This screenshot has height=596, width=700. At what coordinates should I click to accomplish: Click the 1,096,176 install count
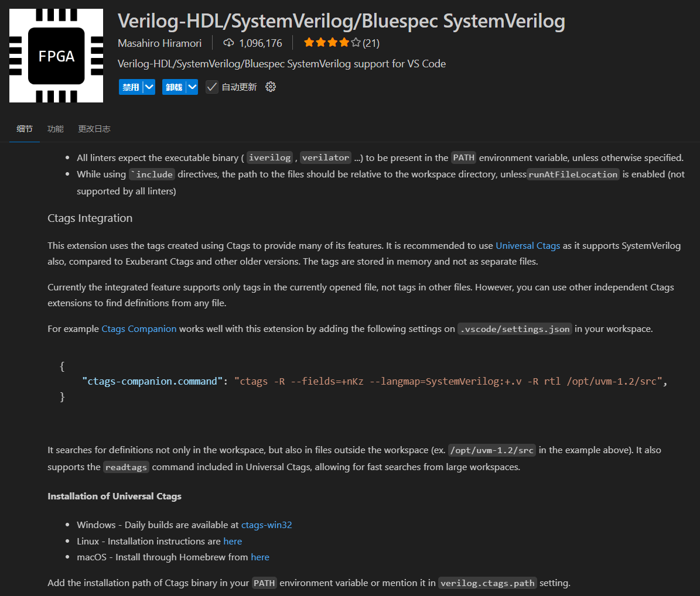pos(261,43)
